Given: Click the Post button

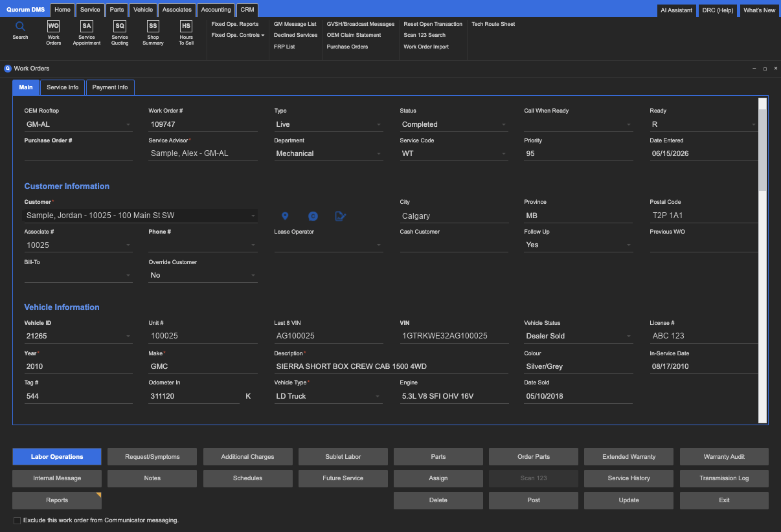Looking at the screenshot, I should click(x=534, y=500).
